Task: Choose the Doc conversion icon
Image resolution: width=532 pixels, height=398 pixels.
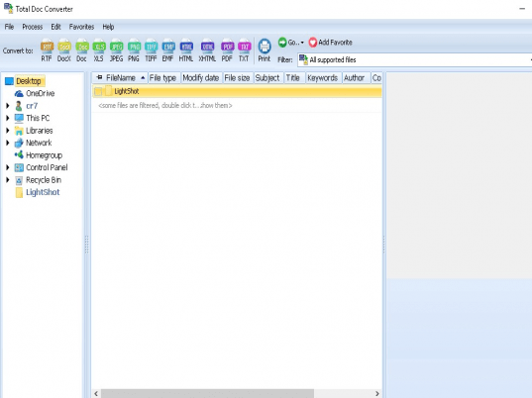Action: coord(82,50)
